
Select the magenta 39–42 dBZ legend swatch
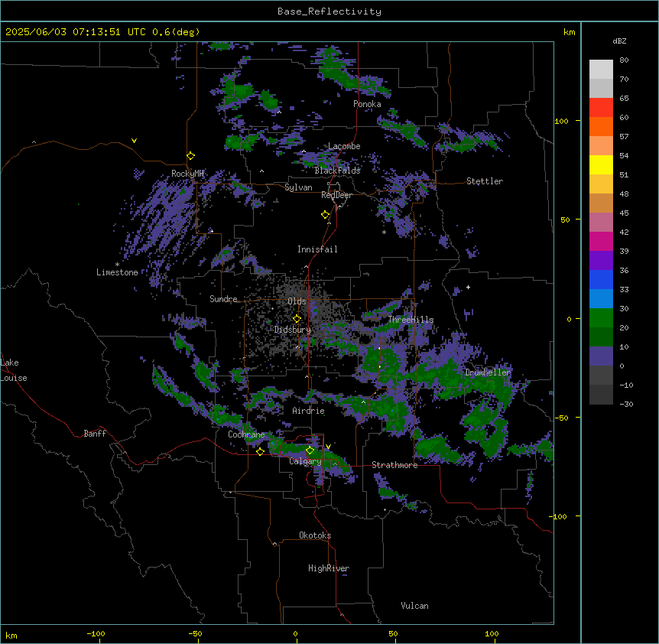click(601, 241)
